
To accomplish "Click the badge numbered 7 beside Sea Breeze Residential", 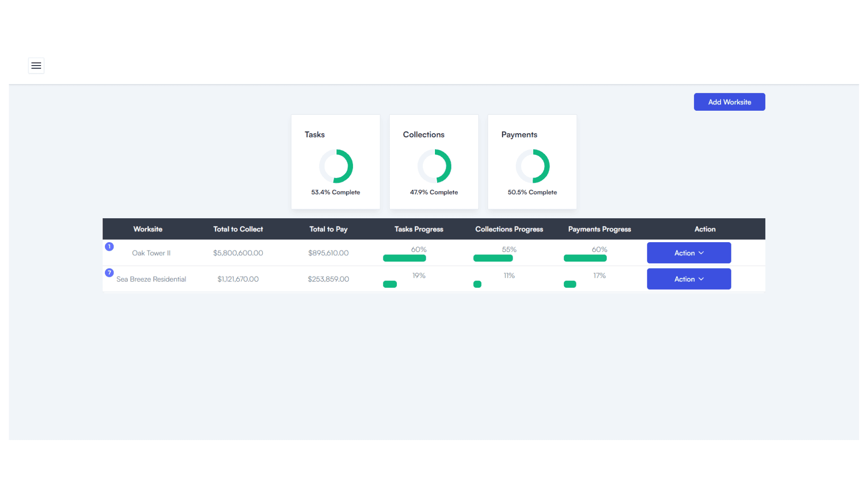I will 109,273.
